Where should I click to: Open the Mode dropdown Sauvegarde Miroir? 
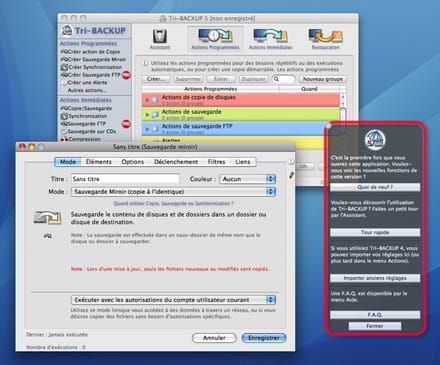pos(173,192)
